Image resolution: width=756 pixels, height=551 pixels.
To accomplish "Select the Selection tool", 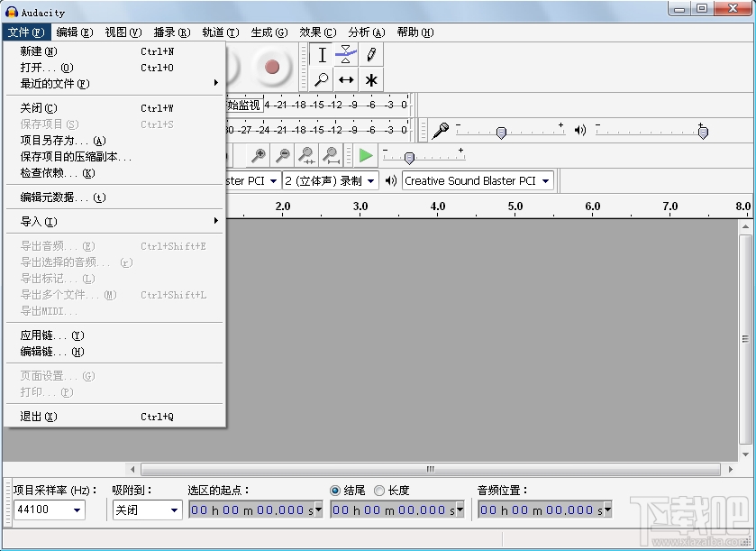I will 320,56.
